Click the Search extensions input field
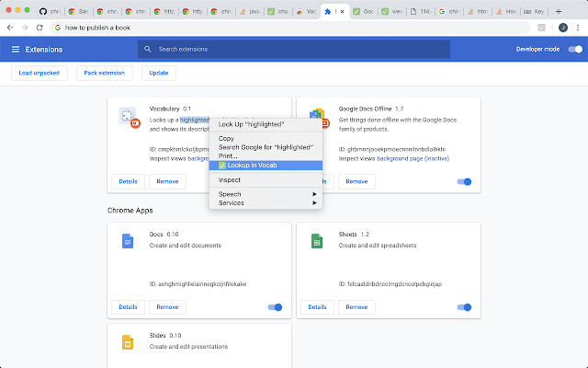588x368 pixels. [294, 49]
